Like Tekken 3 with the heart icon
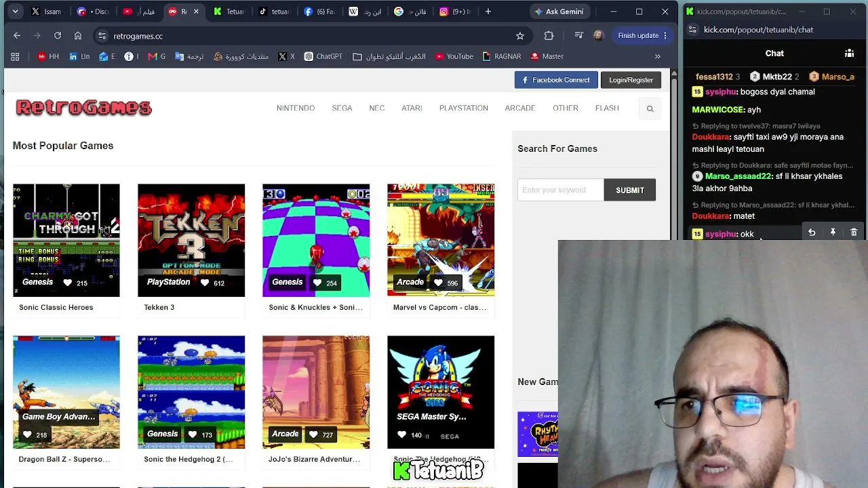 [204, 283]
